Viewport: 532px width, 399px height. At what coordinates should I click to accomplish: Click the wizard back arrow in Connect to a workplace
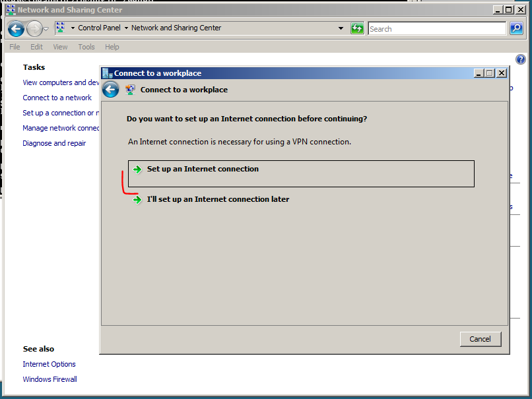pyautogui.click(x=111, y=90)
